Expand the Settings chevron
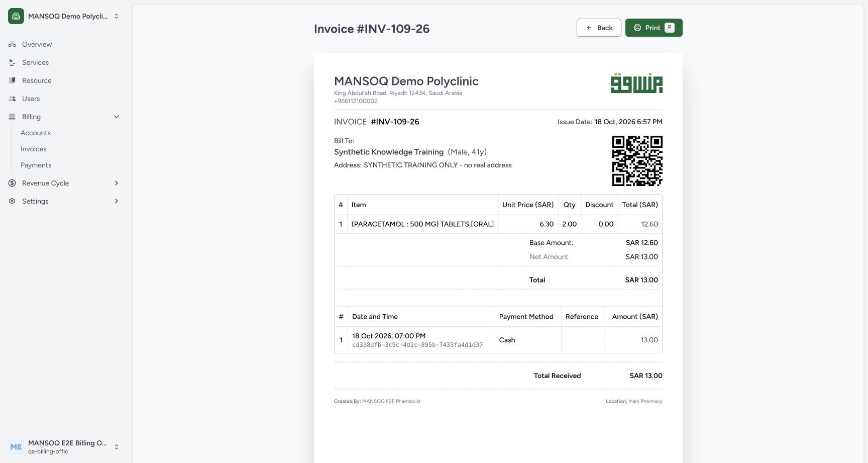This screenshot has width=868, height=463. pyautogui.click(x=117, y=201)
